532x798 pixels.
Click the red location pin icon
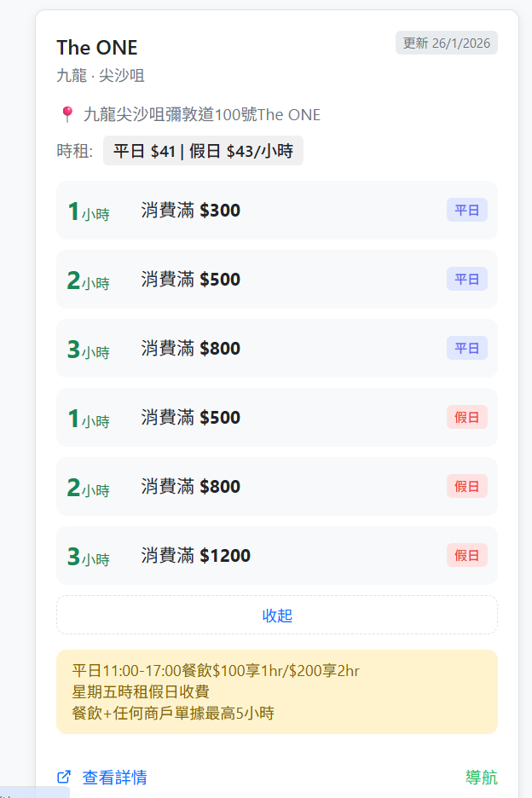tap(67, 114)
